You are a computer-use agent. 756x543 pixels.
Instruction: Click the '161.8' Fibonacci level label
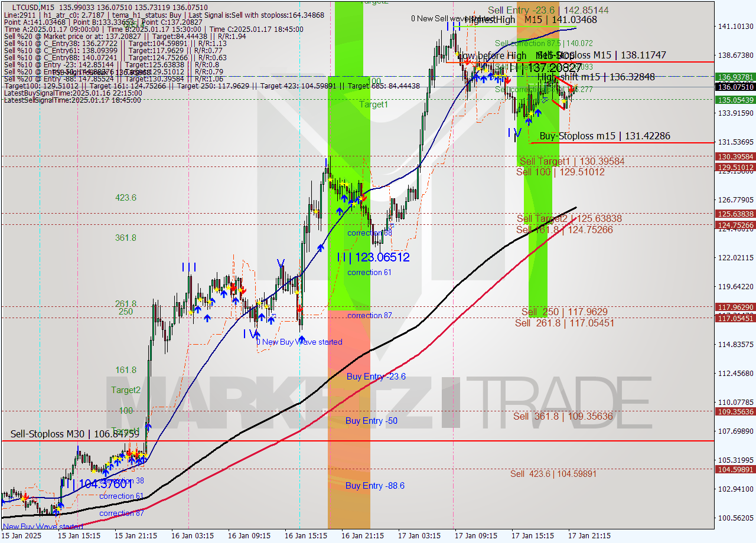(126, 370)
